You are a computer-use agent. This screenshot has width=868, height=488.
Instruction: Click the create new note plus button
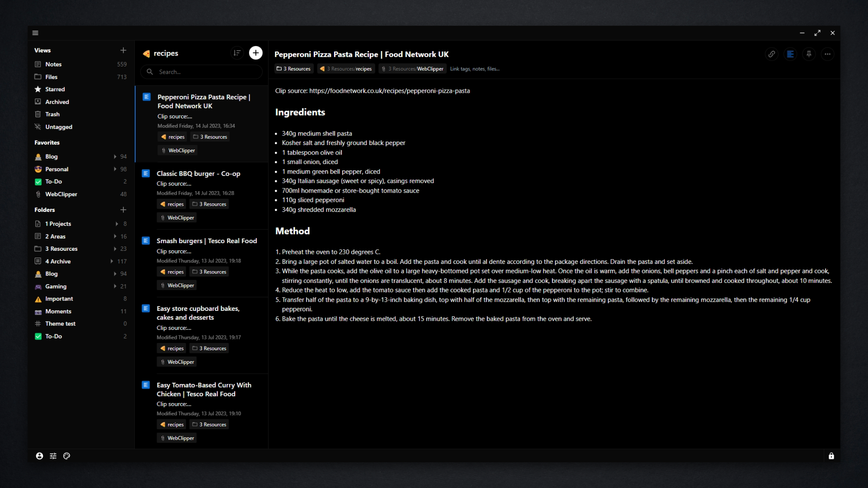[x=255, y=53]
